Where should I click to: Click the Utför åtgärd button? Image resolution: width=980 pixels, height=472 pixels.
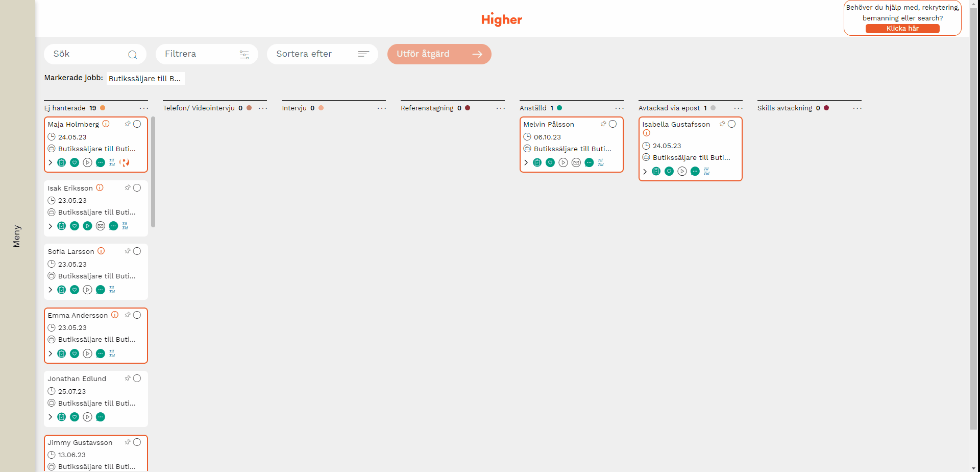coord(439,54)
